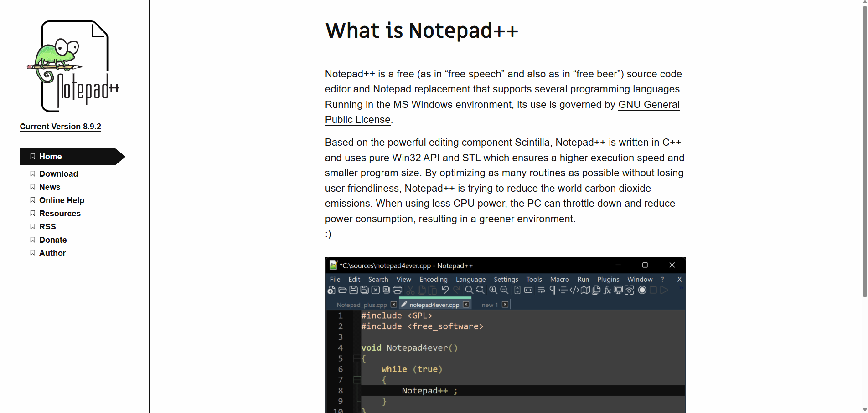868x413 pixels.
Task: Click the Find magnifier icon in screenshot toolbar
Action: click(x=469, y=290)
